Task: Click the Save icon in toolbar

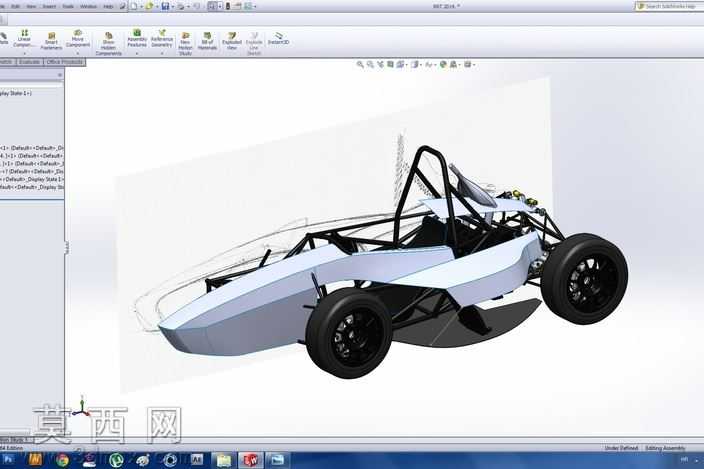Action: (x=165, y=6)
